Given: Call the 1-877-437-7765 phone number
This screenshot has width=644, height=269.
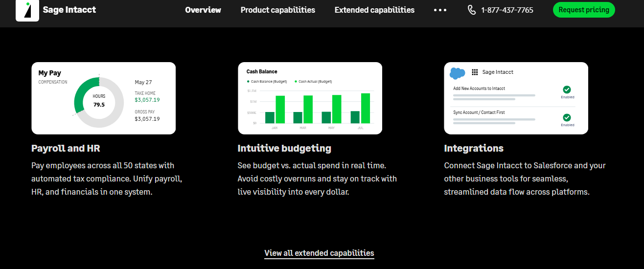Looking at the screenshot, I should [507, 10].
